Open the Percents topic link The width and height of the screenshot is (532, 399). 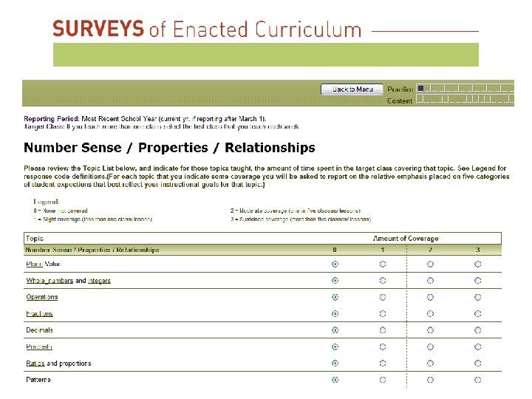pyautogui.click(x=39, y=347)
